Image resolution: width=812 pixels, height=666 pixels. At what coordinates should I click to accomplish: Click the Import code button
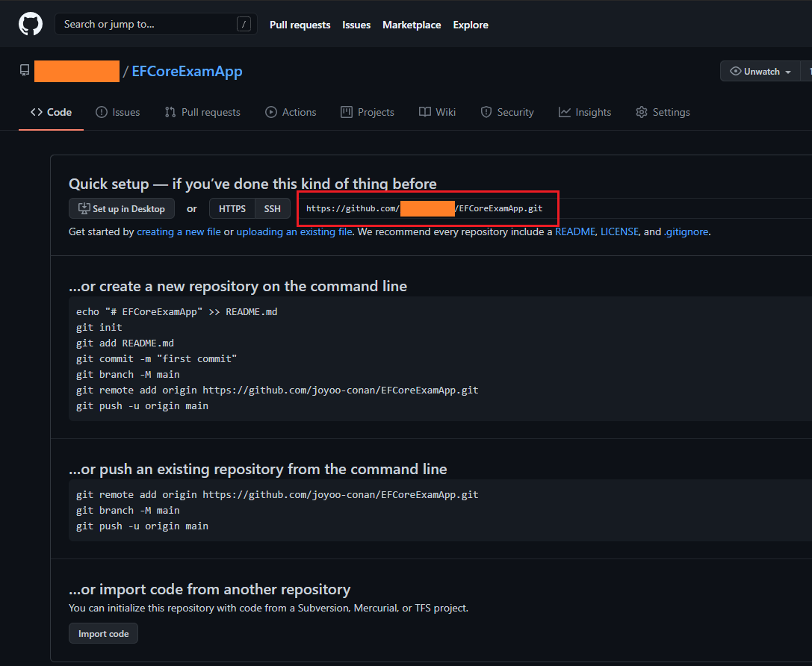click(104, 633)
